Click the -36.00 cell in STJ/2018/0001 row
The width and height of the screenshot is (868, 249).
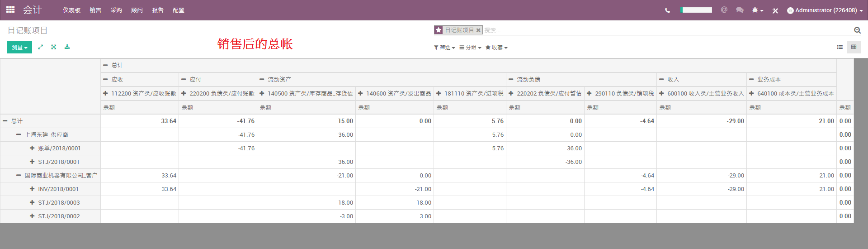point(545,162)
